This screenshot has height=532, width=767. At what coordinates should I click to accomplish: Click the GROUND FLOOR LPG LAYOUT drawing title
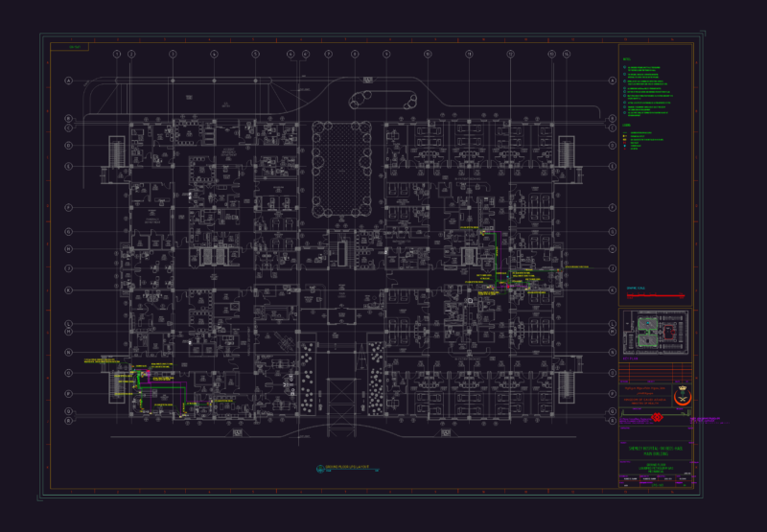[347, 468]
